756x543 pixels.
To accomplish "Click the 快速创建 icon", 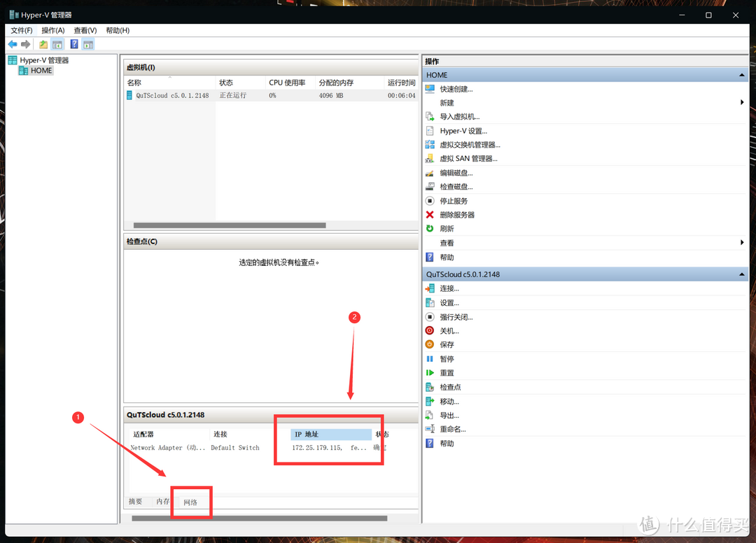I will pyautogui.click(x=430, y=89).
